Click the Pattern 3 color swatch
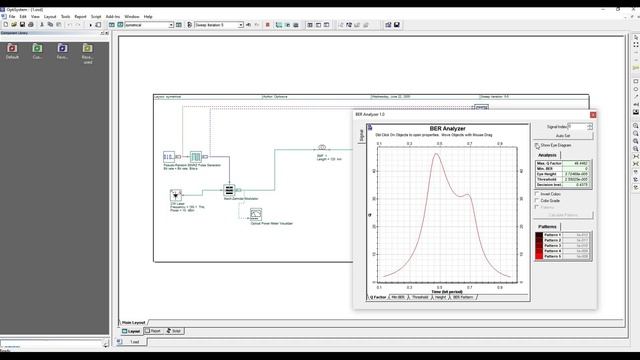 tap(539, 245)
